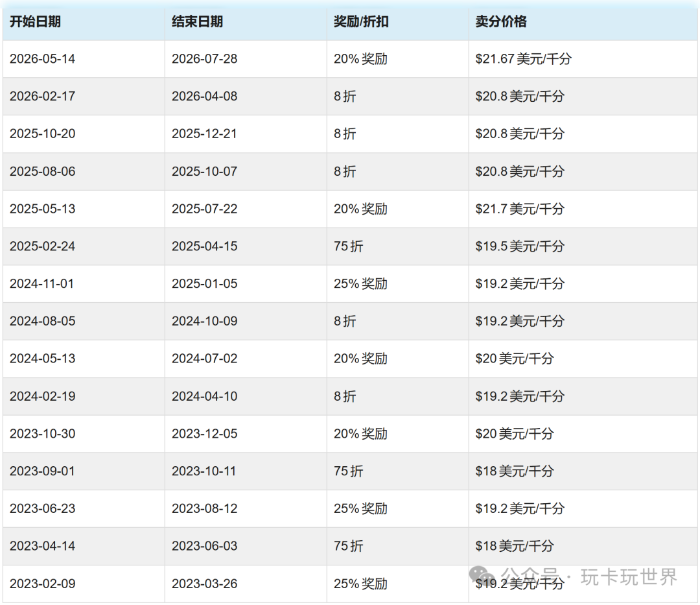Select start date 2023-06-23
The image size is (700, 605).
(42, 509)
